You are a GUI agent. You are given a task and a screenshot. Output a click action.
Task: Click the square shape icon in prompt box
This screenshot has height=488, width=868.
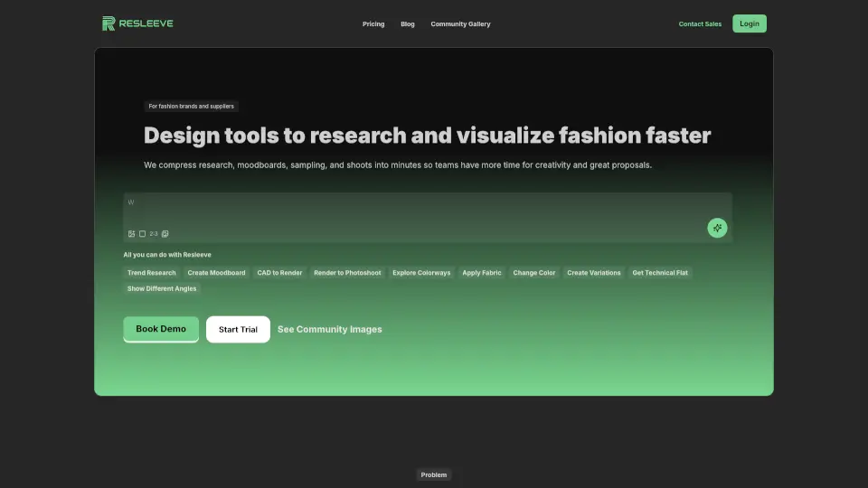tap(142, 233)
